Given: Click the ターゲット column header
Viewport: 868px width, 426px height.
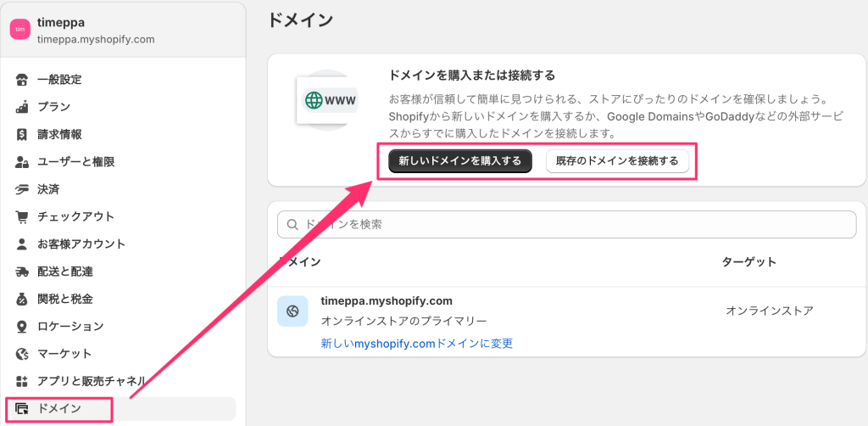Looking at the screenshot, I should [749, 262].
